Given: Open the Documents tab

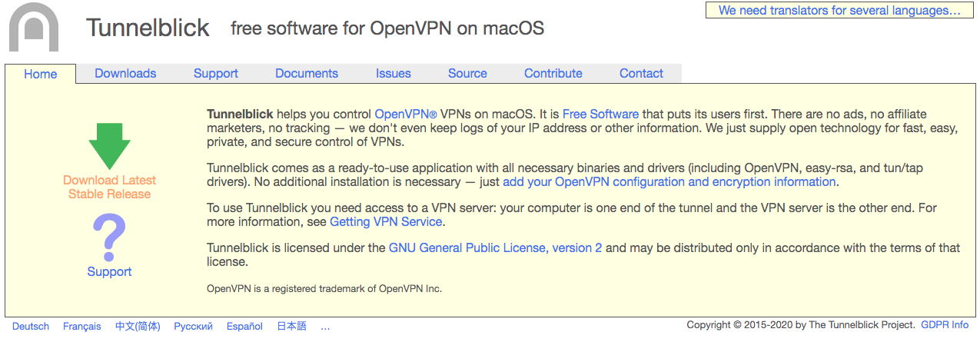Looking at the screenshot, I should [307, 74].
